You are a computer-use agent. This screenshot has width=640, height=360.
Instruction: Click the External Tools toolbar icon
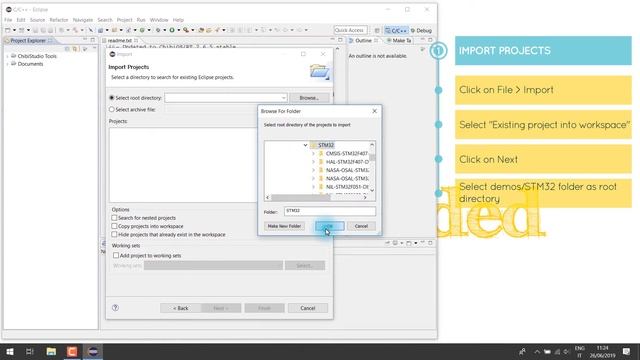[x=186, y=30]
